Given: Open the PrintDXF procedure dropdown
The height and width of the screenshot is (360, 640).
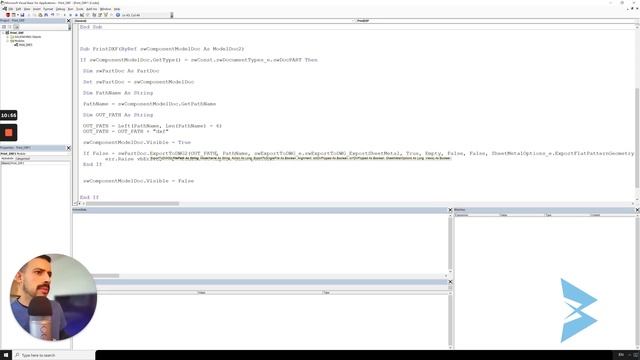Looking at the screenshot, I should [x=496, y=20].
